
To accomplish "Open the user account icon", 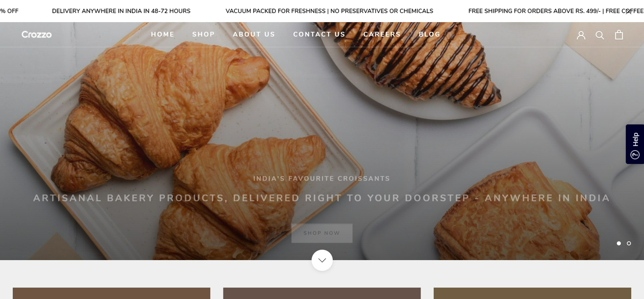I will (x=581, y=35).
